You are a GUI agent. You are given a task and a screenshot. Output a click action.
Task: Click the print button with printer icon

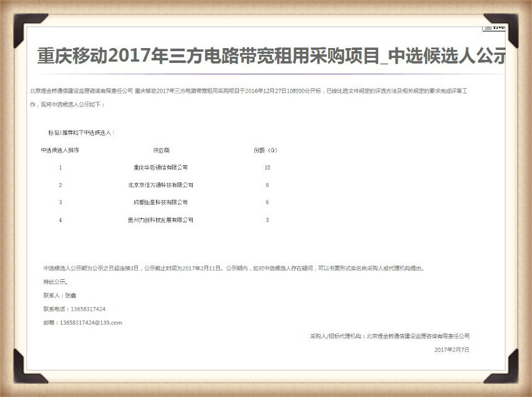click(x=494, y=27)
